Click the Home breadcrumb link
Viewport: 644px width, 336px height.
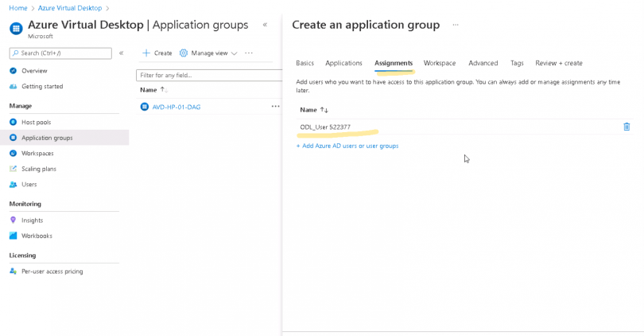(x=18, y=8)
